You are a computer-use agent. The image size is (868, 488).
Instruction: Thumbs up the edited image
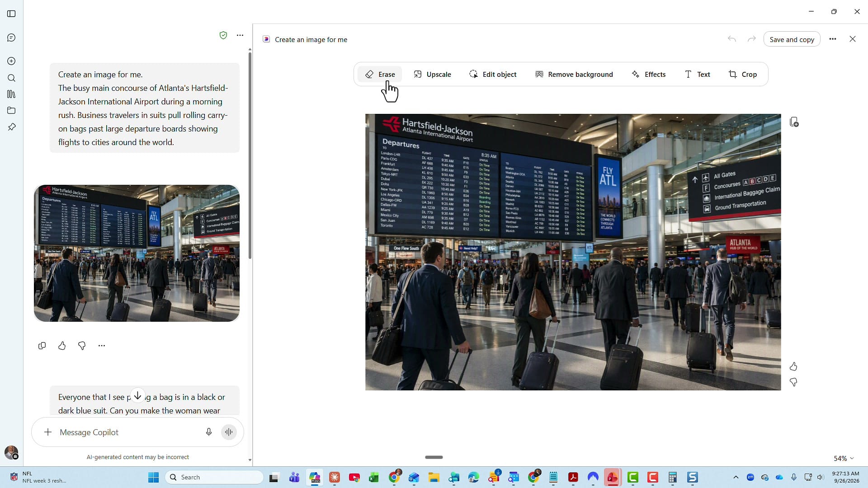point(793,366)
